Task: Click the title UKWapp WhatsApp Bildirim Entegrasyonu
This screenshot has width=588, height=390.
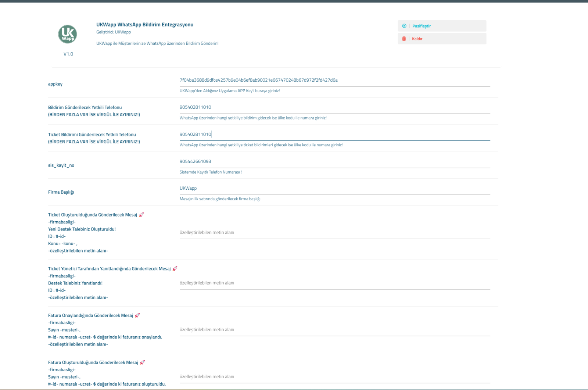Action: tap(145, 25)
